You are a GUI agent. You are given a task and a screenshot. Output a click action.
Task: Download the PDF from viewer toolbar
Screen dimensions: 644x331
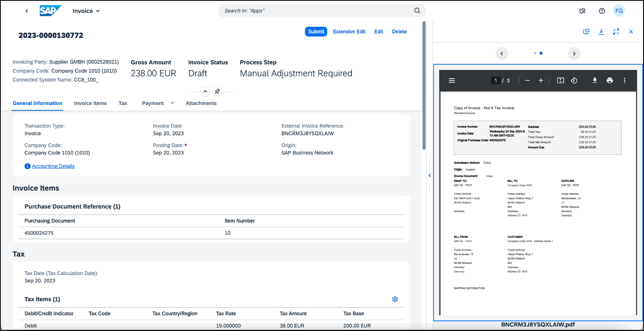click(x=595, y=80)
